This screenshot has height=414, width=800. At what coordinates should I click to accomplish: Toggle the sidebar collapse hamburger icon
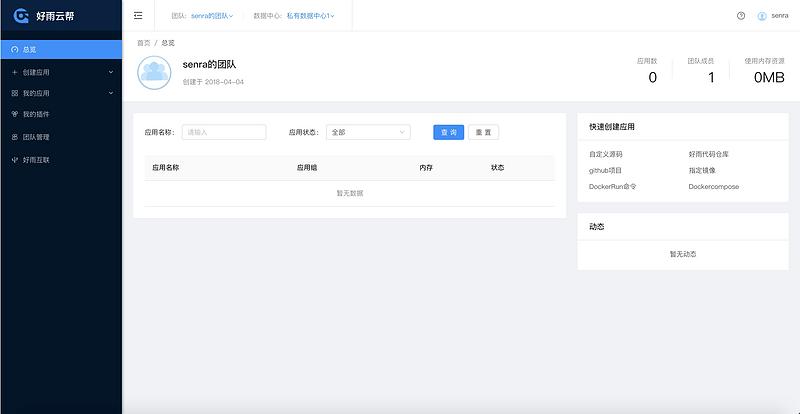click(x=138, y=16)
